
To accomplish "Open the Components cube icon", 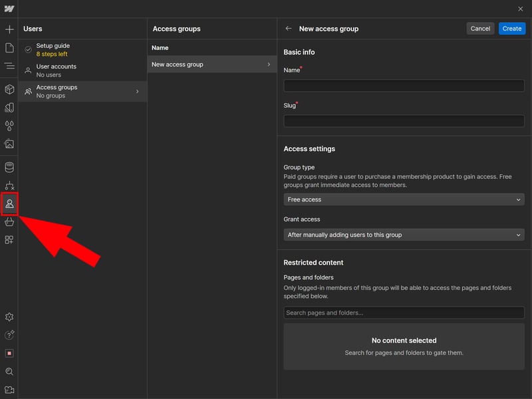I will (9, 89).
